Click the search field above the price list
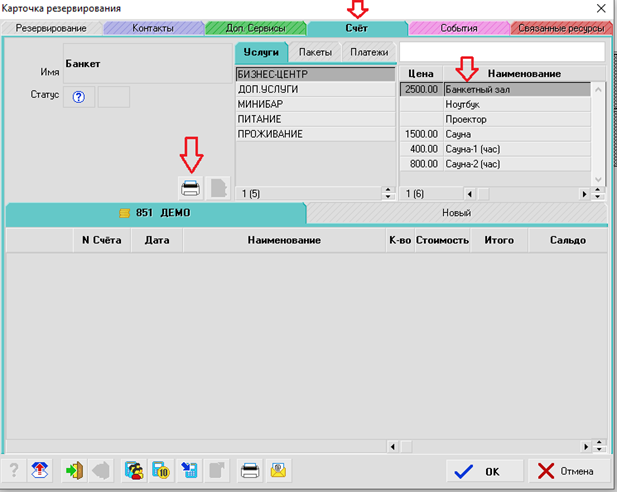Viewport: 617px width, 492px height. click(x=502, y=51)
